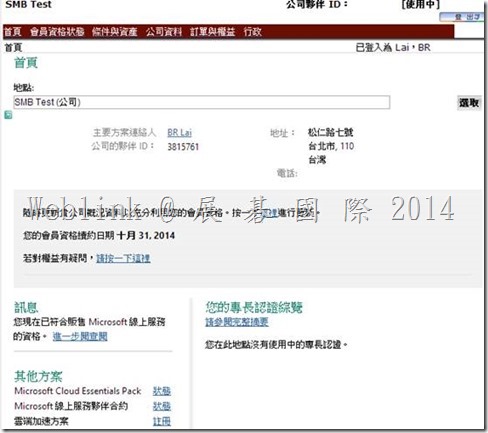Click the 選取 button beside location field

click(x=469, y=103)
